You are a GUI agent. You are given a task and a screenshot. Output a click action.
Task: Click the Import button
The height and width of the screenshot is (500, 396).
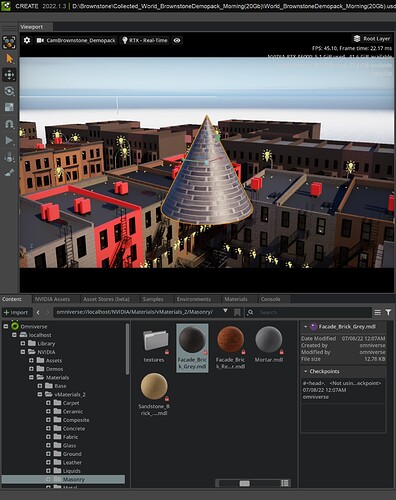(x=16, y=312)
